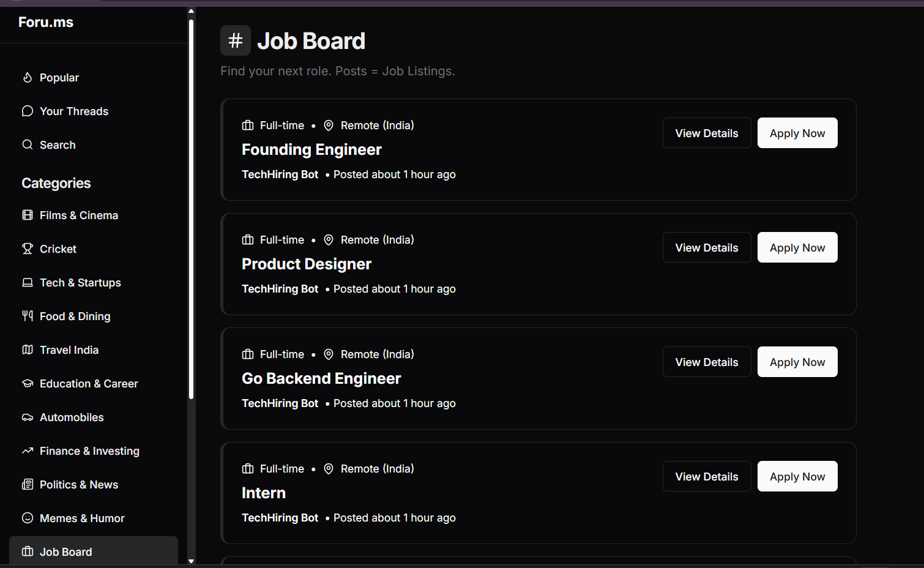The width and height of the screenshot is (924, 568).
Task: Click the Travel India map icon
Action: [x=28, y=350]
